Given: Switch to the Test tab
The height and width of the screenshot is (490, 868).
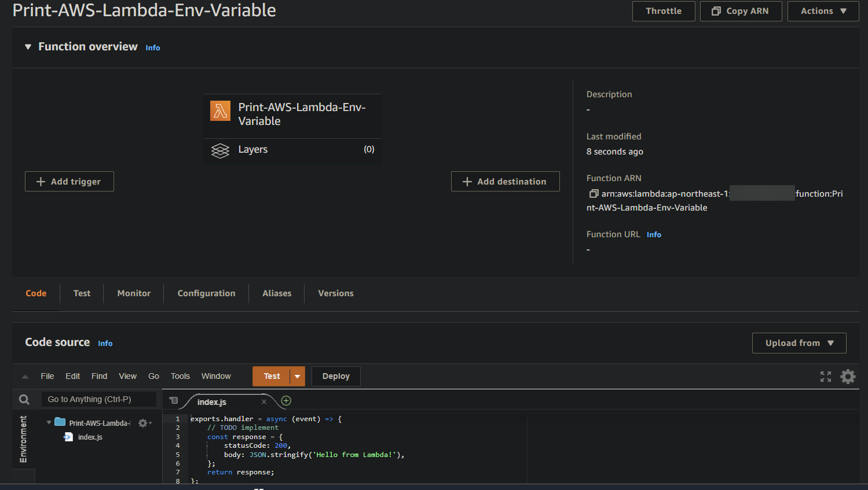Looking at the screenshot, I should click(x=82, y=293).
